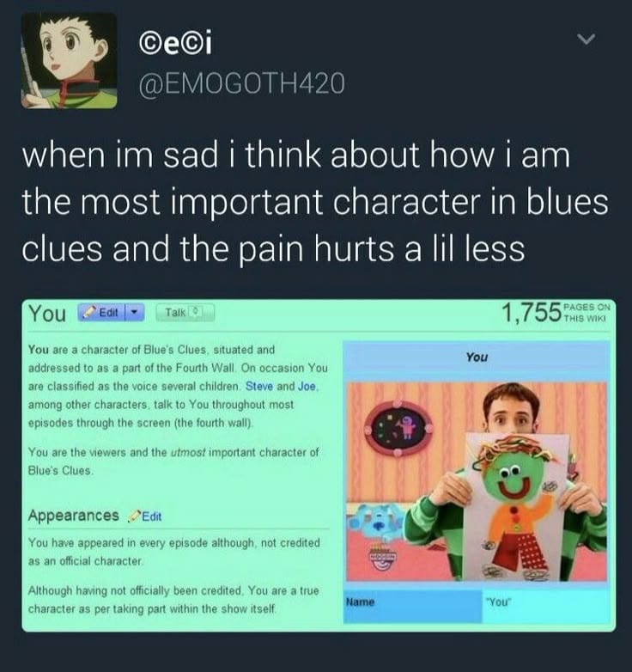Expand the Edit button dropdown arrow
The width and height of the screenshot is (632, 672).
[135, 313]
